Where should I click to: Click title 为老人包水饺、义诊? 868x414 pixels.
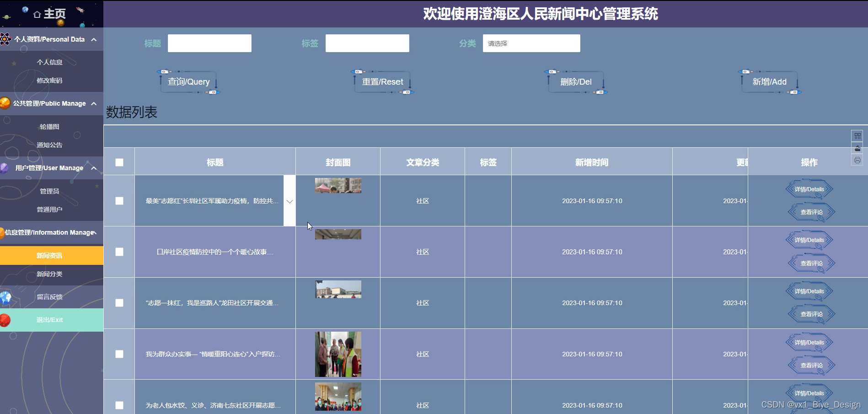pyautogui.click(x=213, y=405)
